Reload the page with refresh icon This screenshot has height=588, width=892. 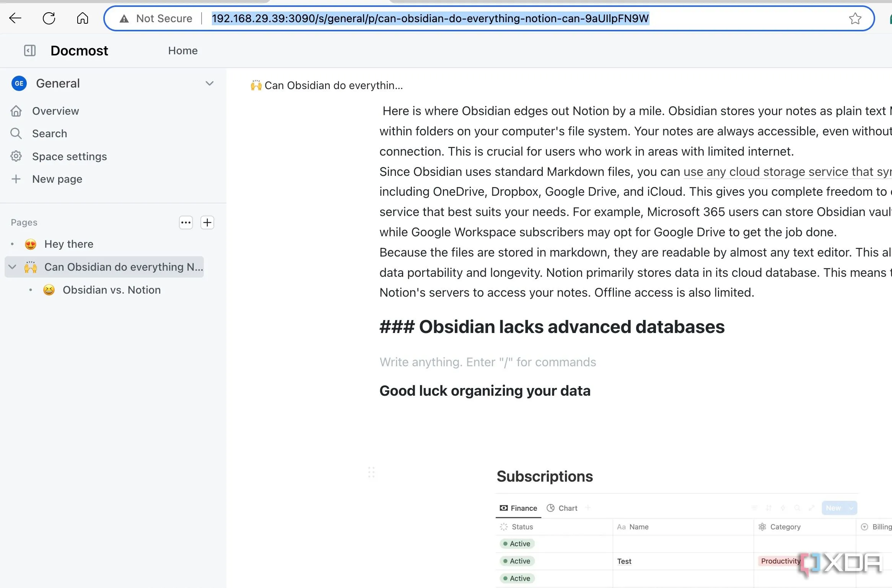point(49,18)
